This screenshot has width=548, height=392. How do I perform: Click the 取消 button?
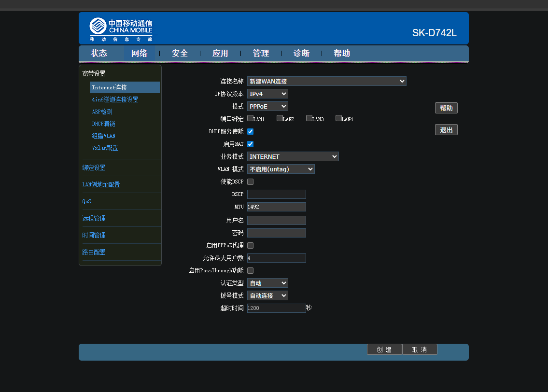pos(420,350)
